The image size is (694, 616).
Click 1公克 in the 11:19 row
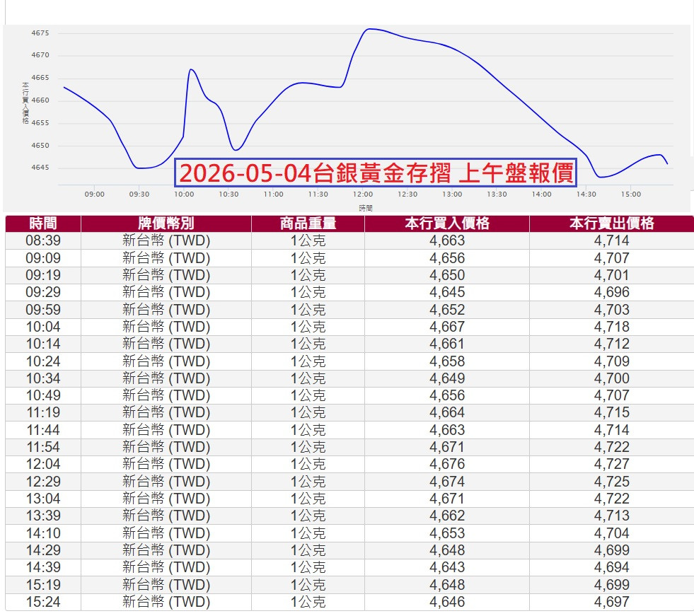tap(308, 412)
